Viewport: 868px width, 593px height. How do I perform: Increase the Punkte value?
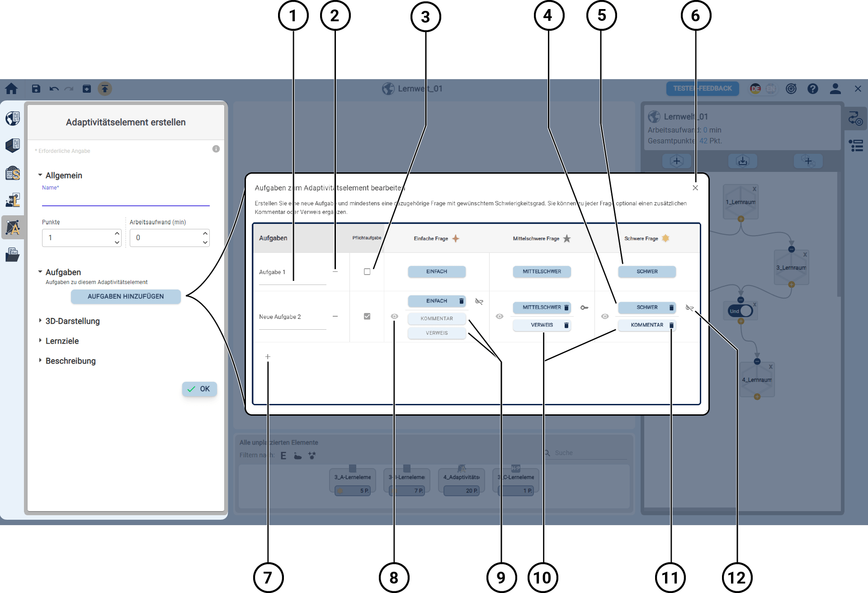click(117, 233)
